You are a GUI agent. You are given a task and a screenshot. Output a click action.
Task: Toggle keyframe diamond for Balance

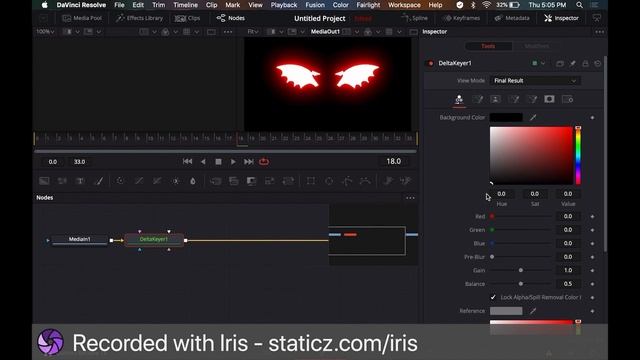[x=592, y=284]
